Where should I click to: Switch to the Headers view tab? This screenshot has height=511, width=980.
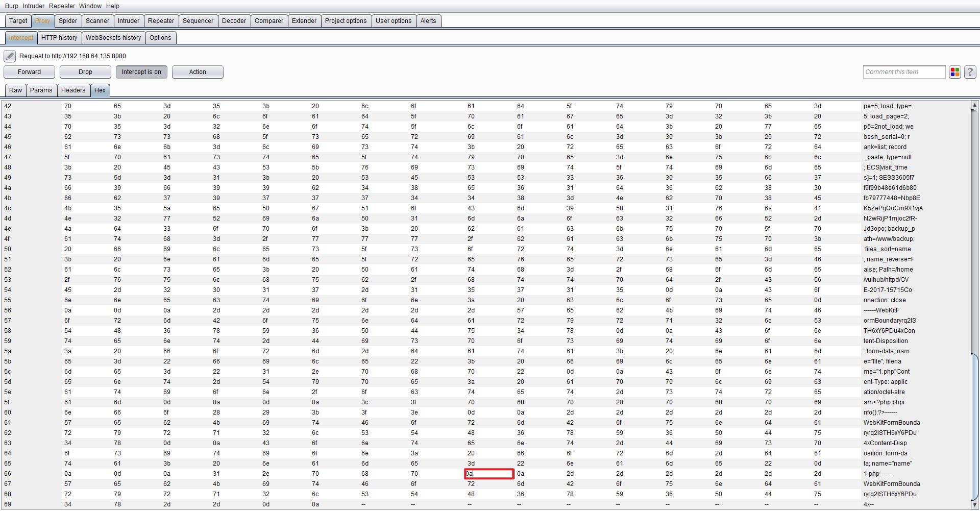[x=73, y=90]
